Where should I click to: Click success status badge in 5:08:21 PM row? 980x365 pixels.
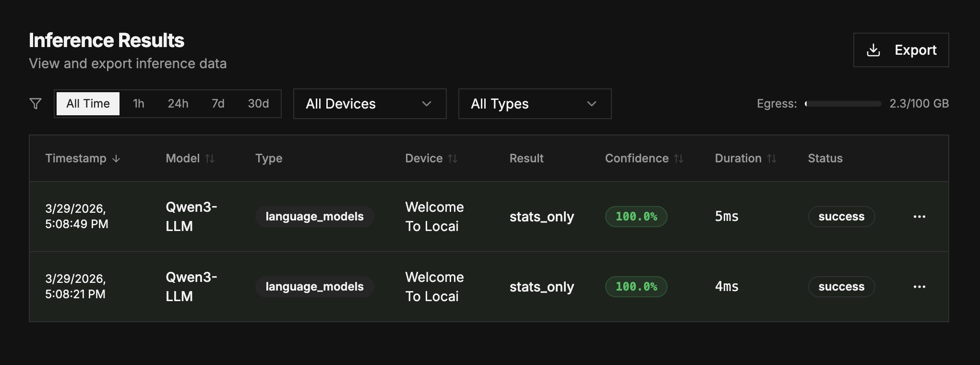[x=841, y=287]
